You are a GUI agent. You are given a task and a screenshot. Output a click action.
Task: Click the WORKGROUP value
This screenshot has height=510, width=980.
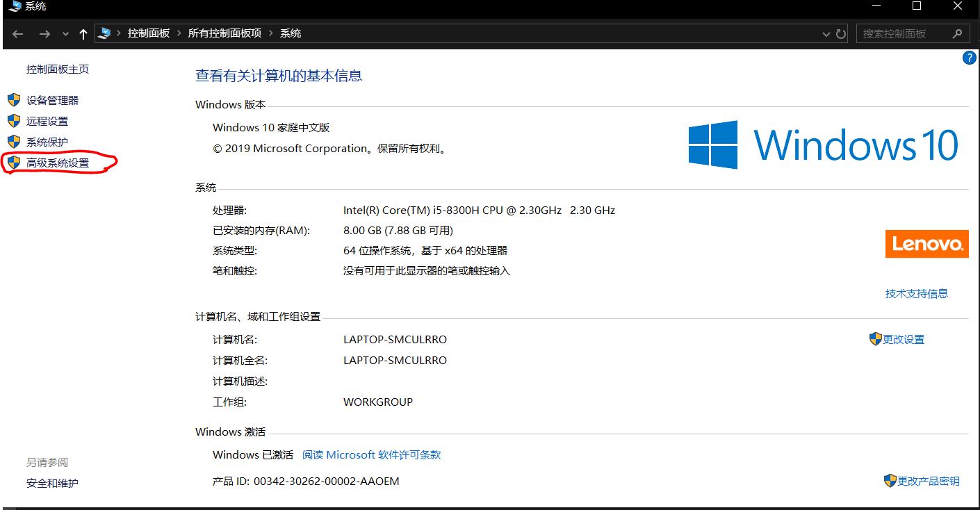[378, 402]
